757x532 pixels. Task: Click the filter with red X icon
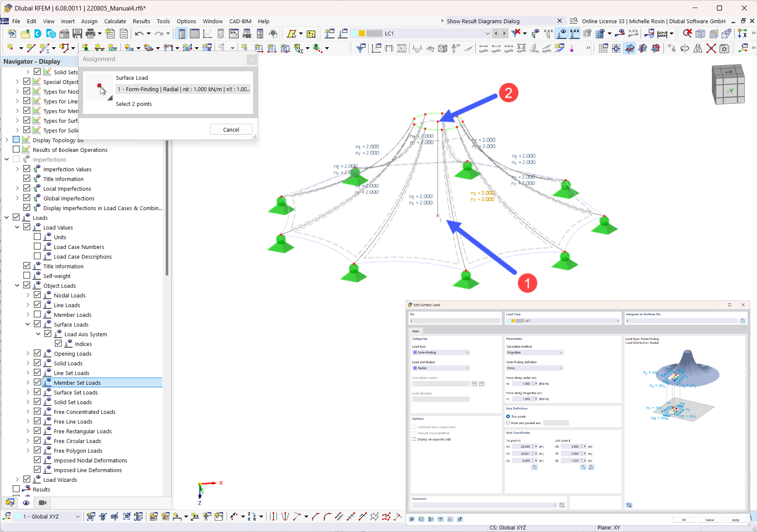pyautogui.click(x=516, y=33)
